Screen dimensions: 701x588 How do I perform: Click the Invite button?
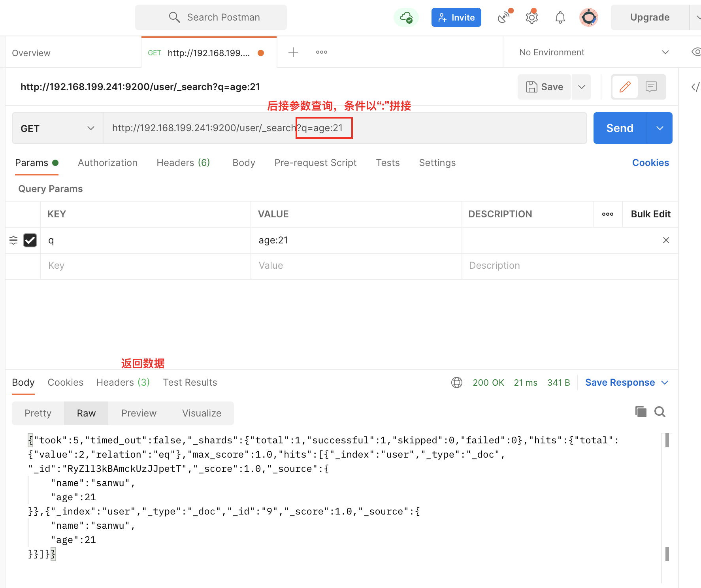pyautogui.click(x=456, y=17)
